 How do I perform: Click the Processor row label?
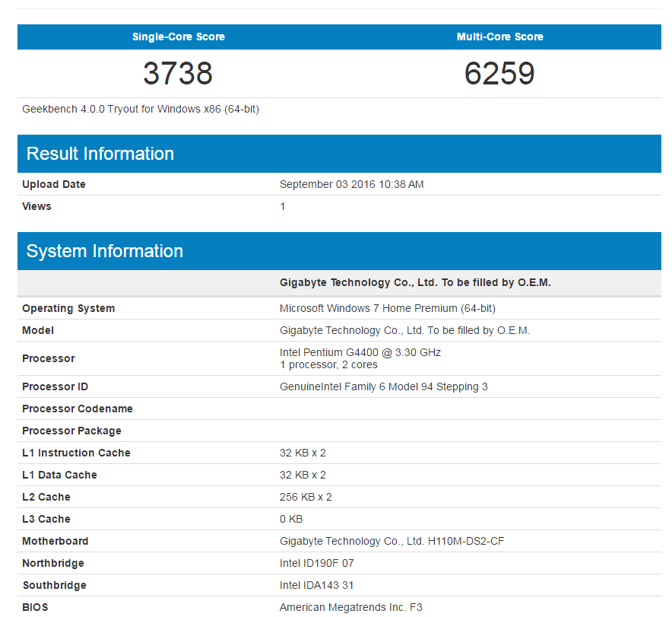coord(49,358)
